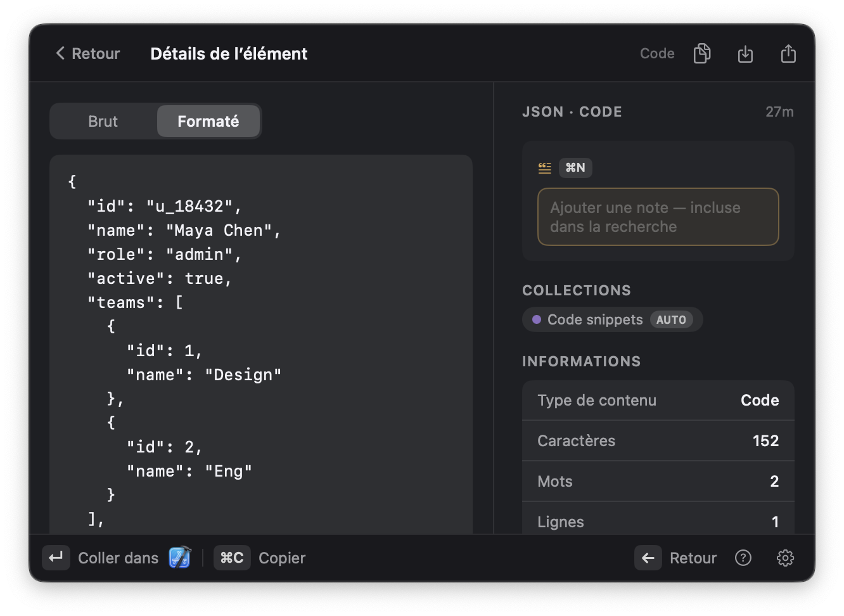Click the AUTO badge on Code snippets
The image size is (844, 616).
pos(671,320)
